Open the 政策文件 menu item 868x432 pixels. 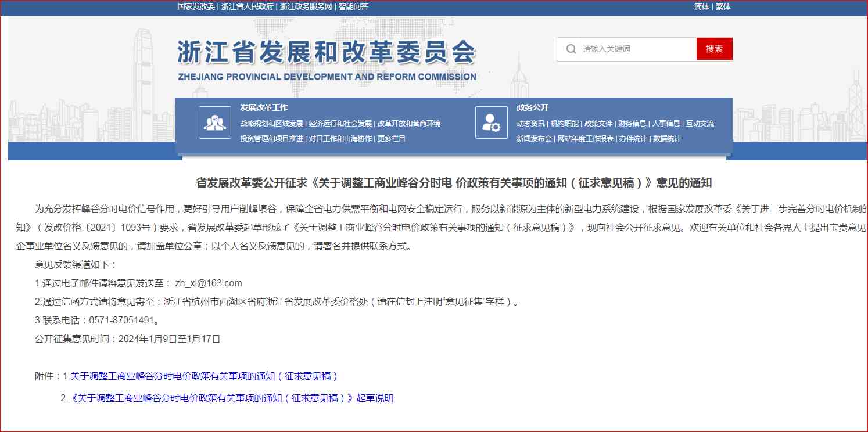[598, 124]
